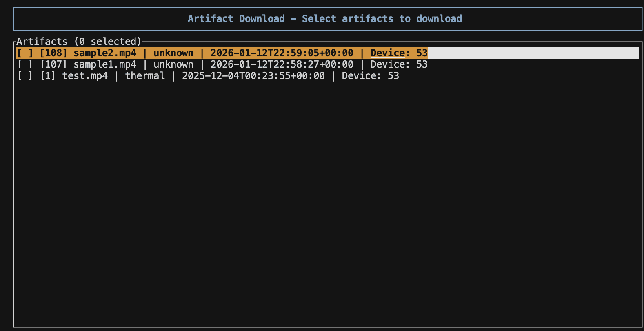Click the artifact ID [107] label
Viewport: 644px width, 331px height.
click(x=53, y=64)
